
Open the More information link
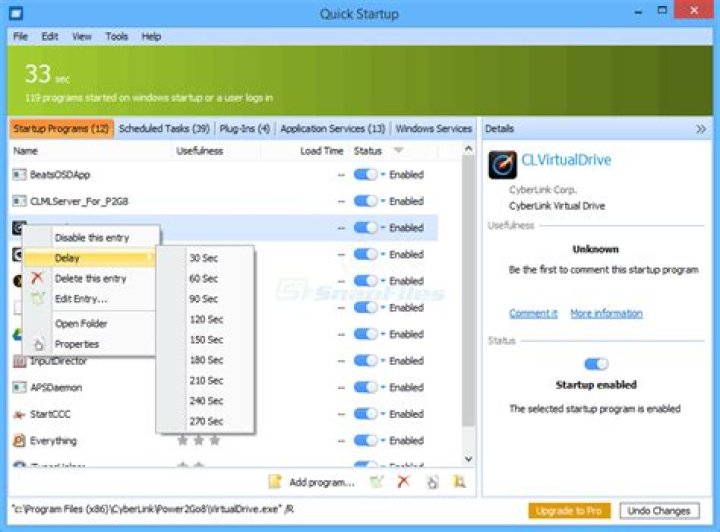tap(606, 314)
